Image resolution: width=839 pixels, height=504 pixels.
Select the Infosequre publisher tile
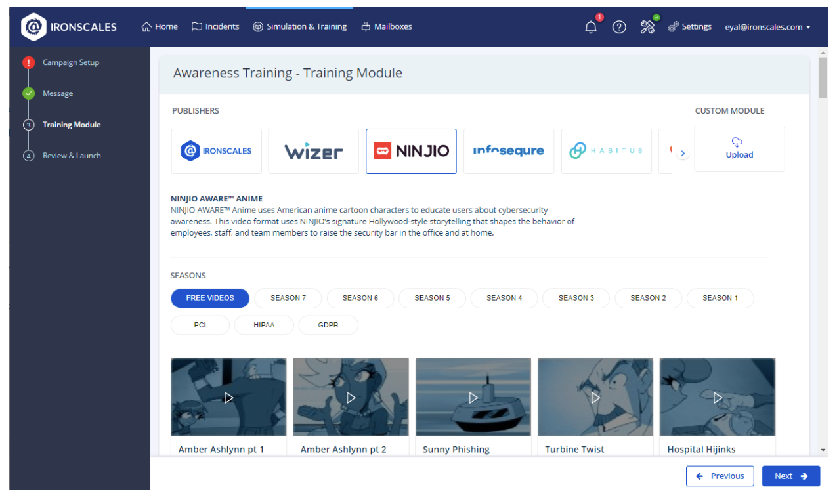508,151
